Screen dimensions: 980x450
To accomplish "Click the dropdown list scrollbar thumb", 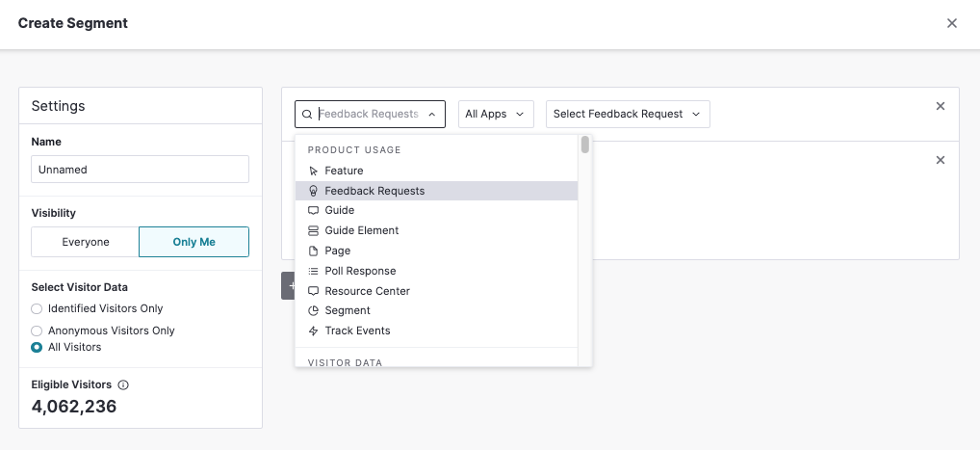I will 585,146.
